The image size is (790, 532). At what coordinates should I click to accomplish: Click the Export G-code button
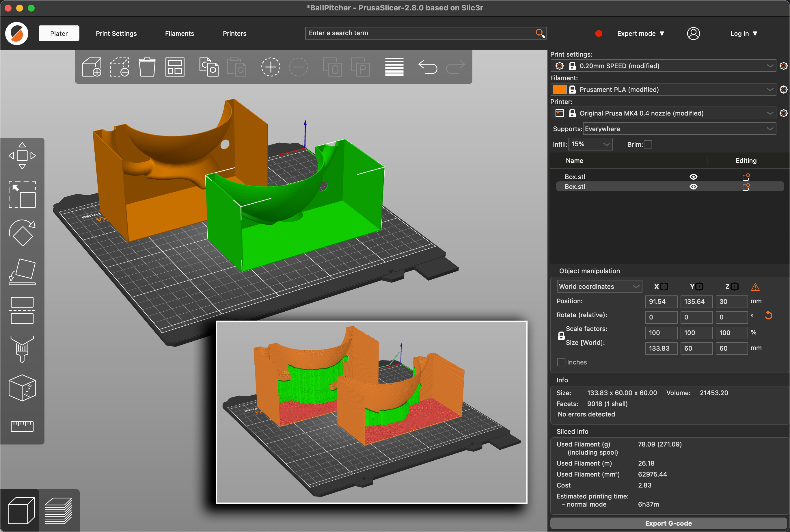668,523
